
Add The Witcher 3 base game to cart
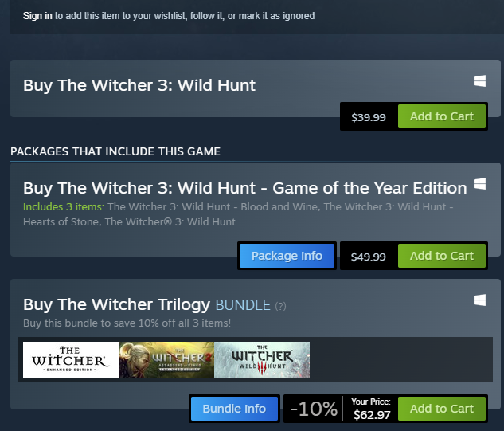coord(442,116)
